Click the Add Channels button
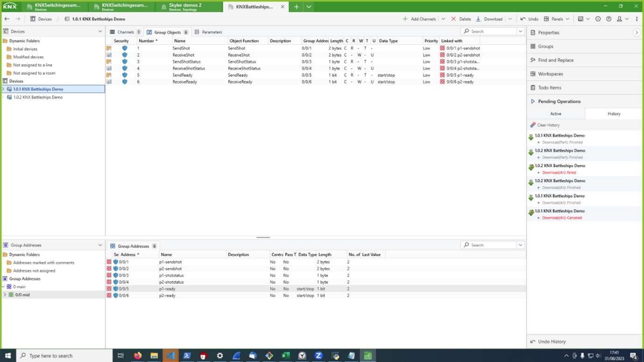The width and height of the screenshot is (644, 362). pos(420,19)
